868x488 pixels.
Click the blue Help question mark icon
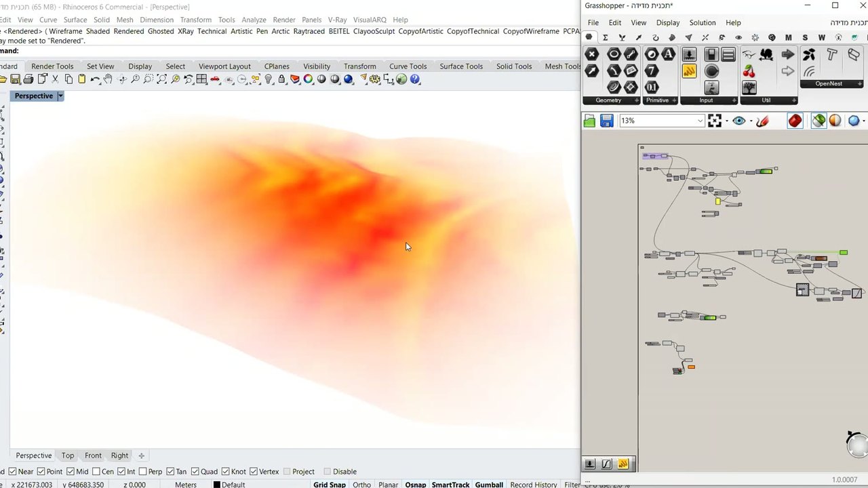415,79
